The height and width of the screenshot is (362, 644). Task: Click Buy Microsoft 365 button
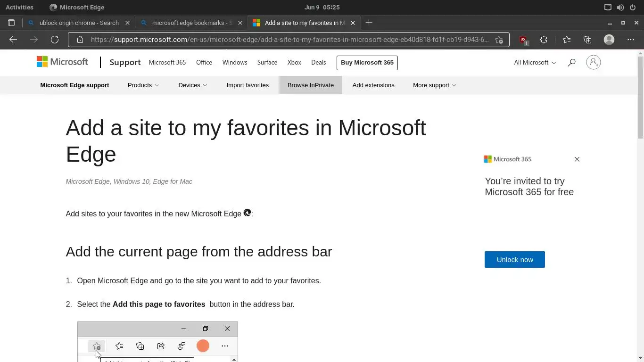pos(367,63)
